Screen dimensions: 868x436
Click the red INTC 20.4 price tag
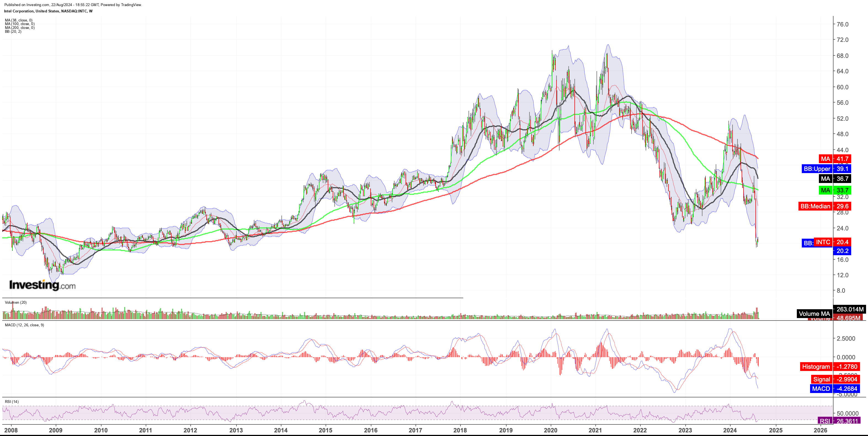point(832,242)
